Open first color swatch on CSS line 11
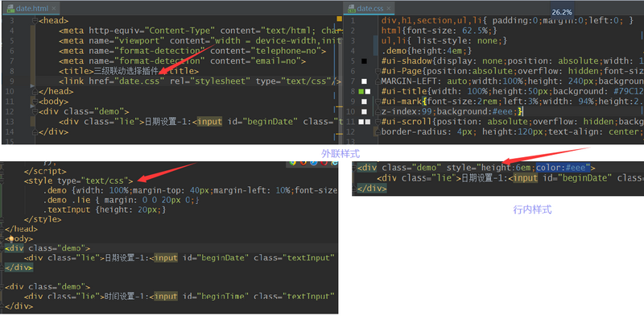The width and height of the screenshot is (644, 316). click(x=361, y=122)
